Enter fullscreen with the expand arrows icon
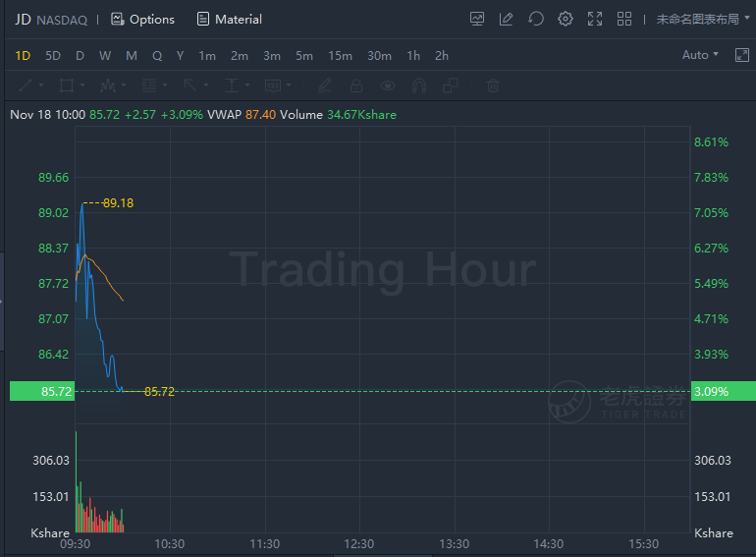Screen dimensions: 756x557 [595, 20]
